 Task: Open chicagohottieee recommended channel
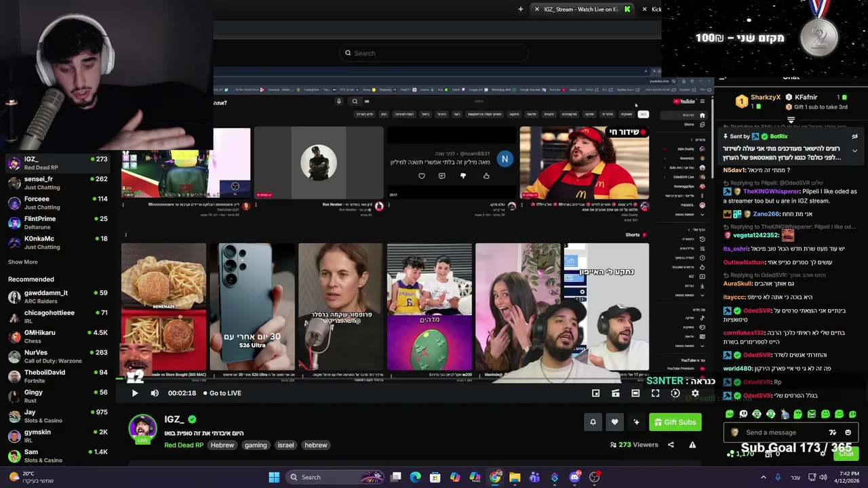pos(57,317)
